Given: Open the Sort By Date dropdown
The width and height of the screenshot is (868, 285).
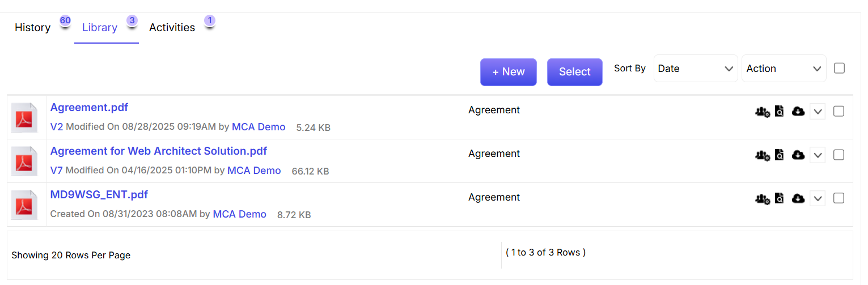Looking at the screenshot, I should (696, 69).
